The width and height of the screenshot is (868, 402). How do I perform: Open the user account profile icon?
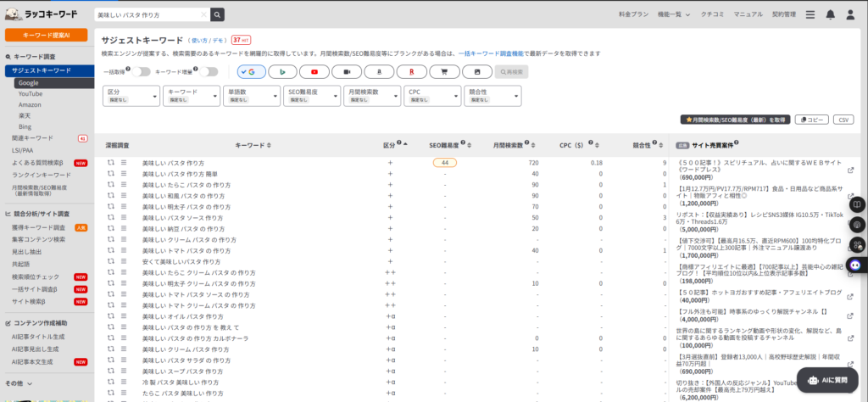pos(849,14)
